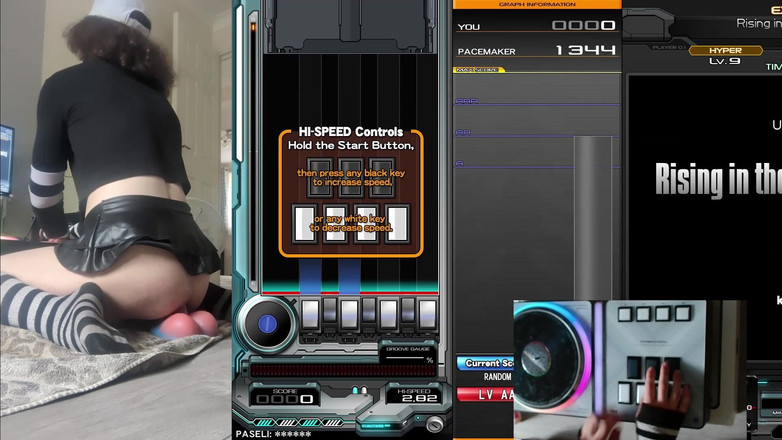The image size is (782, 440).
Task: Click the A rank line label
Action: [x=459, y=164]
